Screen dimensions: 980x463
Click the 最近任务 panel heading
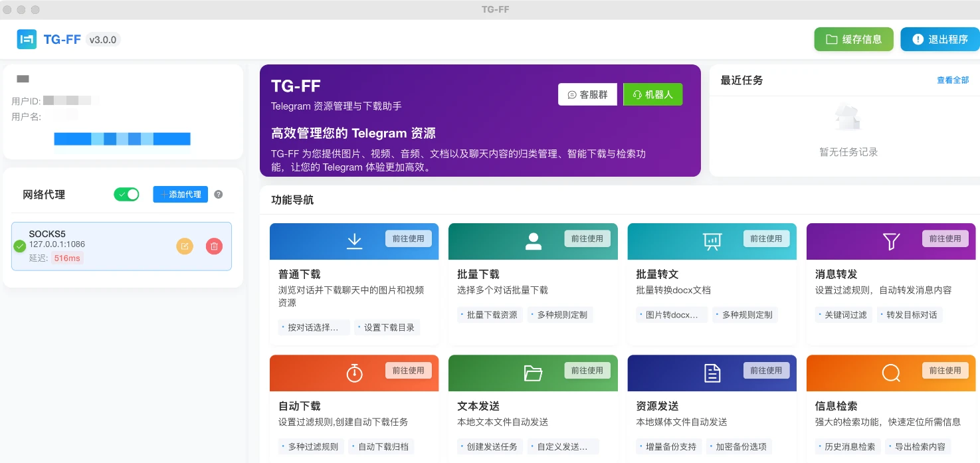click(x=741, y=80)
